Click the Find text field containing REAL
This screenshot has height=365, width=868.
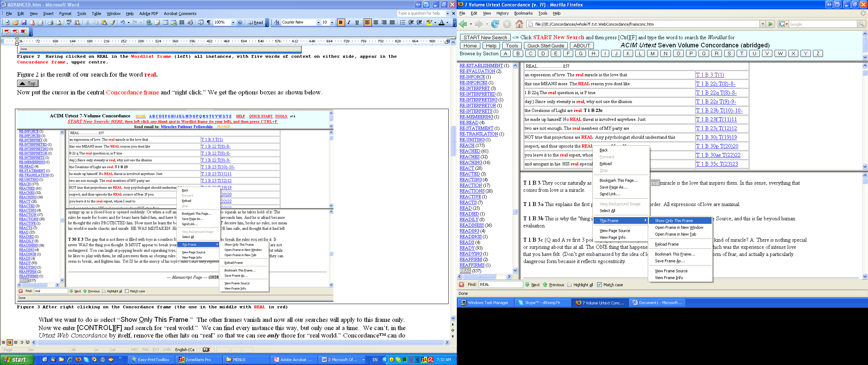pyautogui.click(x=500, y=284)
